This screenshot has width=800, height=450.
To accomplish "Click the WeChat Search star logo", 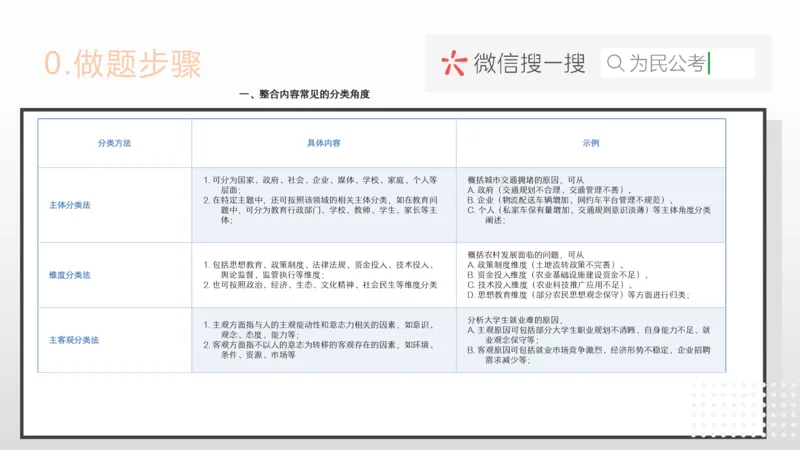I will click(x=454, y=63).
